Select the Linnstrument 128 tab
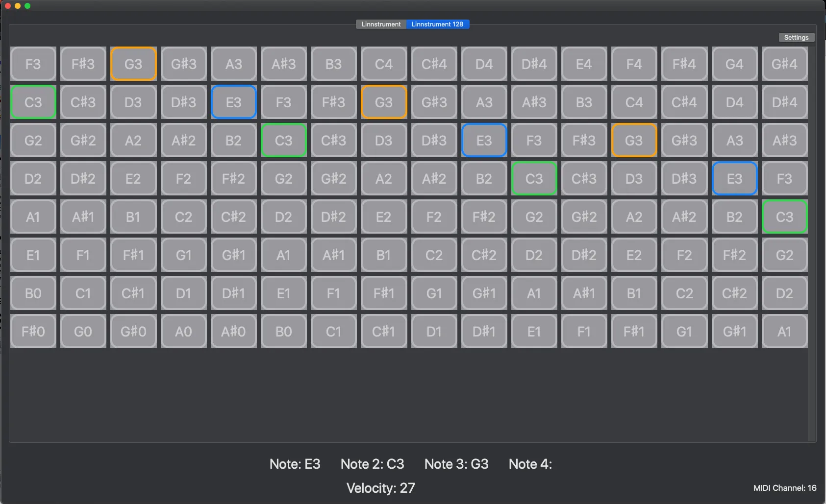Screen dimensions: 826x504 click(438, 24)
